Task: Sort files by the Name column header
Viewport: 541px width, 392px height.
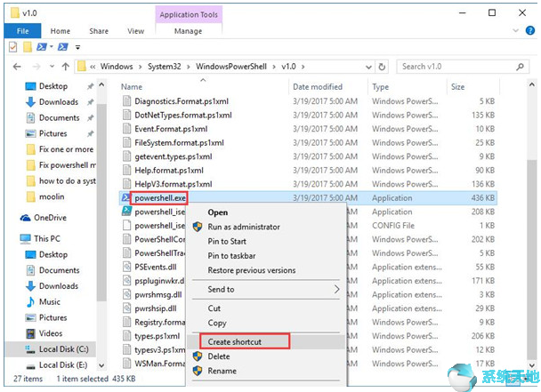Action: [132, 87]
